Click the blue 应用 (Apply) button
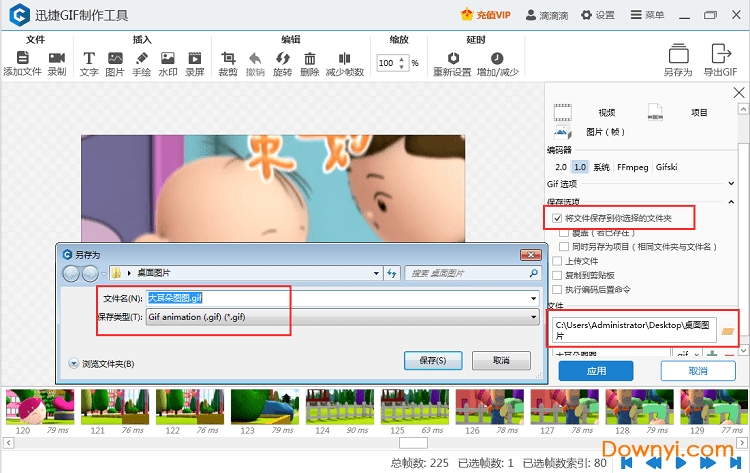Viewport: 750px width, 473px height. tap(596, 371)
